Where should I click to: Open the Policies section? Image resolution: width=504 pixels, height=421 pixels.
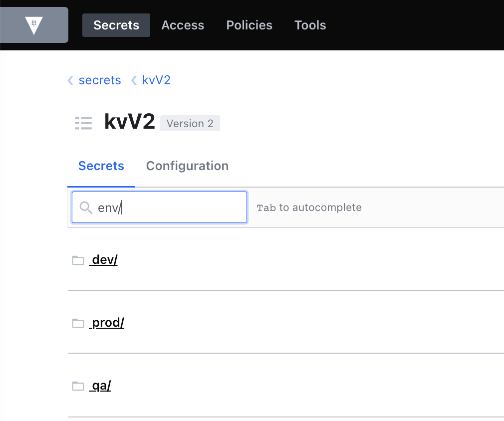[x=249, y=25]
